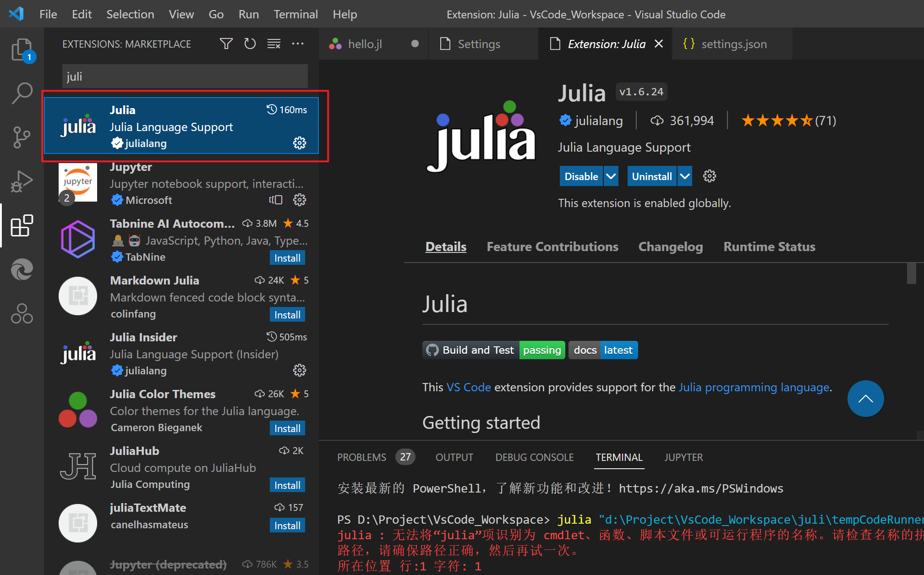The image size is (924, 575).
Task: Click the extensions search input field
Action: [x=185, y=77]
